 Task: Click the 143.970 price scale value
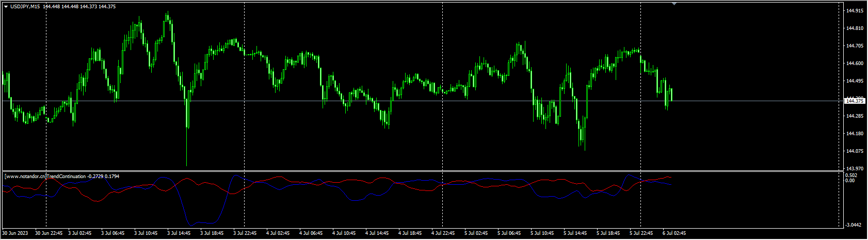(x=855, y=168)
